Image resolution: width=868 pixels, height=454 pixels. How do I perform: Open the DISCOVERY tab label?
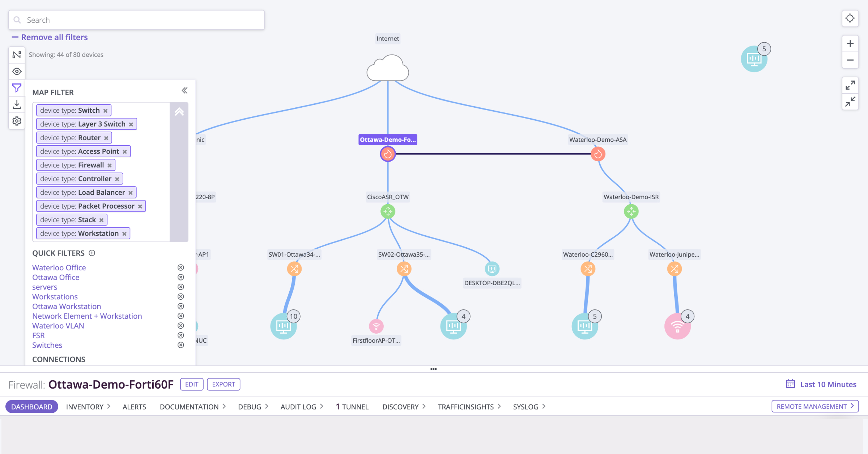[400, 407]
